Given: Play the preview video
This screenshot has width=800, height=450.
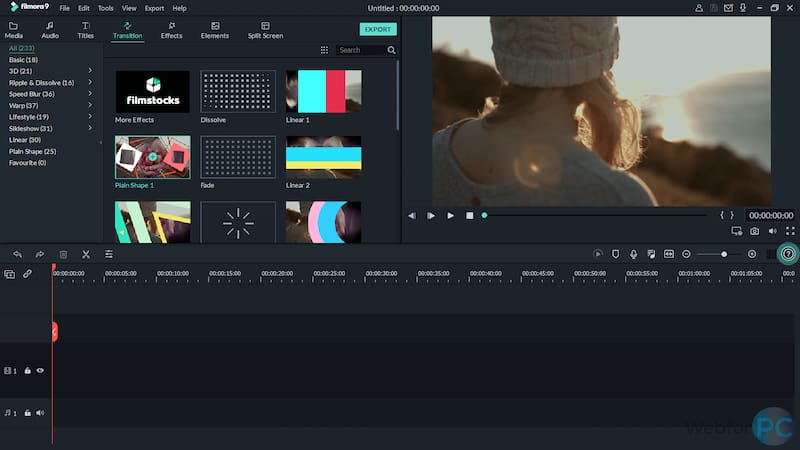Looking at the screenshot, I should coord(451,216).
